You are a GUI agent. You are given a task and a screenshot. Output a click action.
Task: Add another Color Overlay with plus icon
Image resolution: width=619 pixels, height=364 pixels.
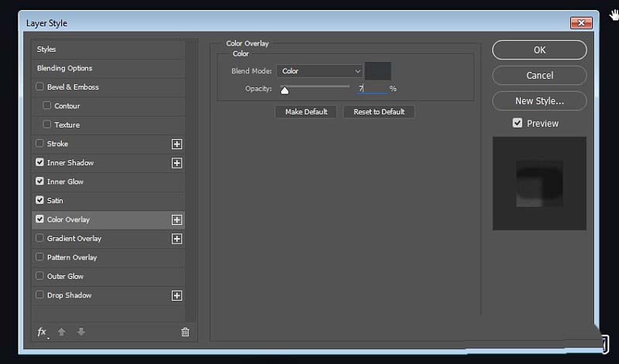click(177, 219)
